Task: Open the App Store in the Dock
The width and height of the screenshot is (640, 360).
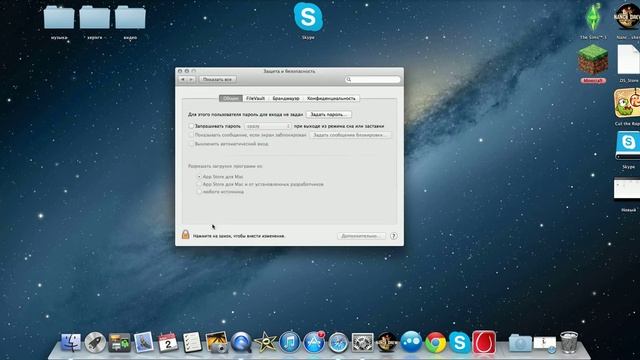Action: click(314, 342)
